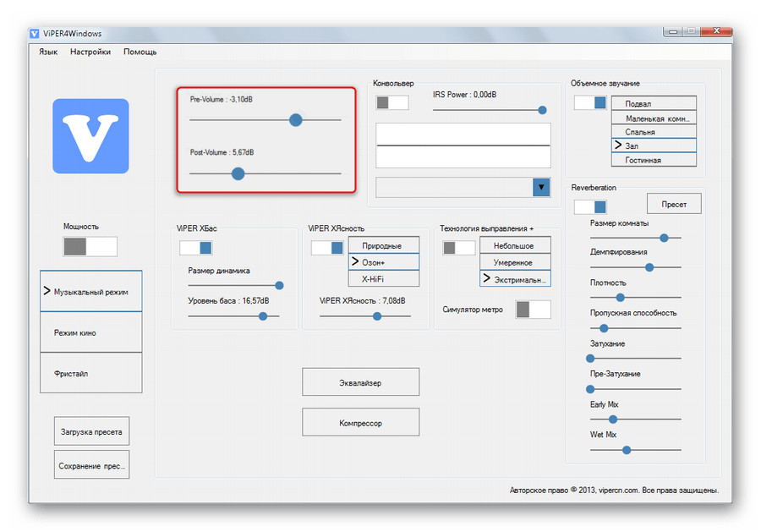Click the Загрузка пресета button

(91, 431)
